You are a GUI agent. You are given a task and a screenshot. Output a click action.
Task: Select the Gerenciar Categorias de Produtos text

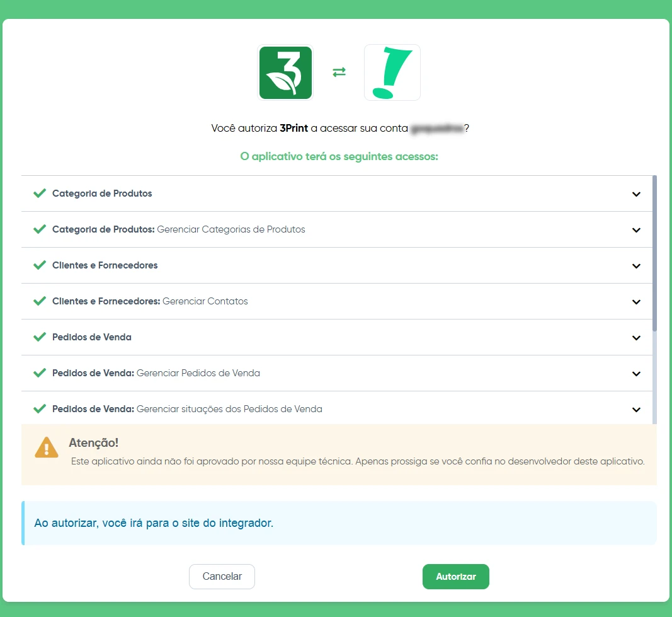231,229
